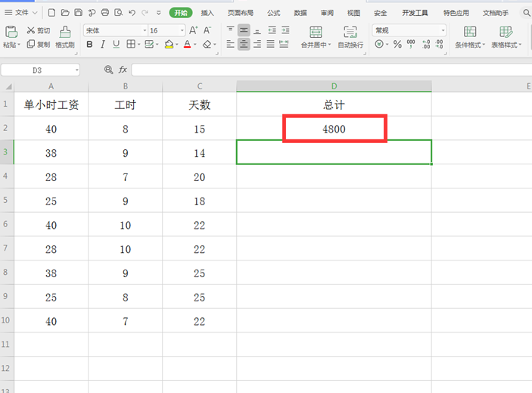This screenshot has height=393, width=532.
Task: Toggle right horizontal alignment
Action: pyautogui.click(x=257, y=44)
